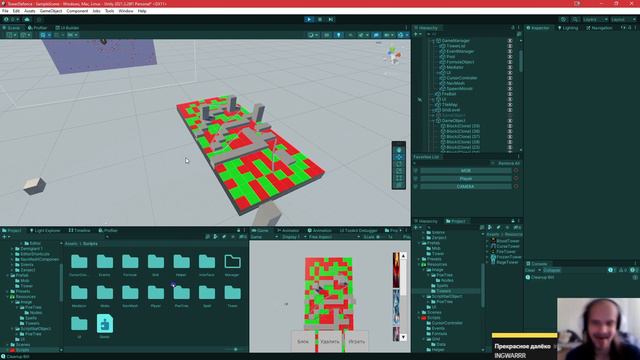The height and width of the screenshot is (360, 640).
Task: Toggle visibility icon for GameManager row
Action: (x=510, y=41)
